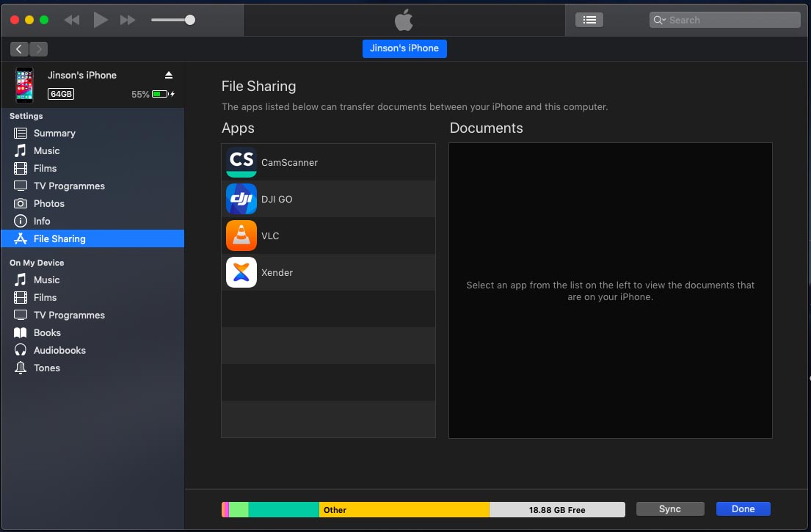811x532 pixels.
Task: Click the blue Done button
Action: click(743, 509)
